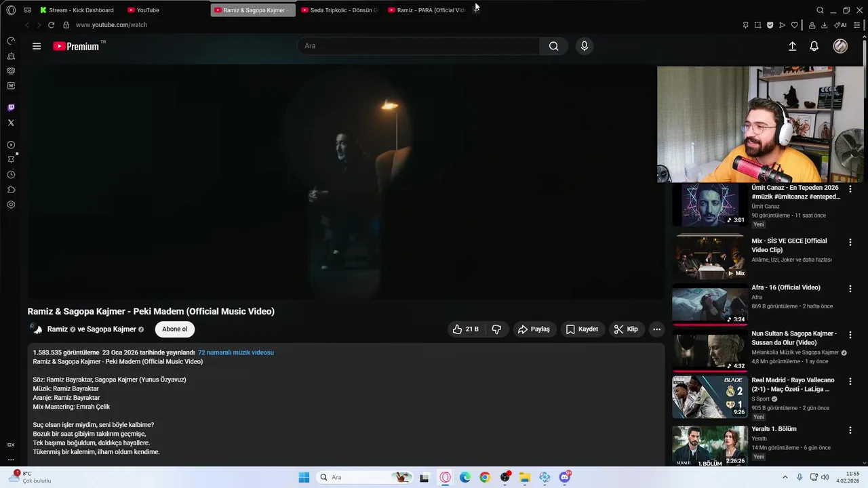Open Afra - 16 video thumbnail
868x488 pixels.
(710, 304)
